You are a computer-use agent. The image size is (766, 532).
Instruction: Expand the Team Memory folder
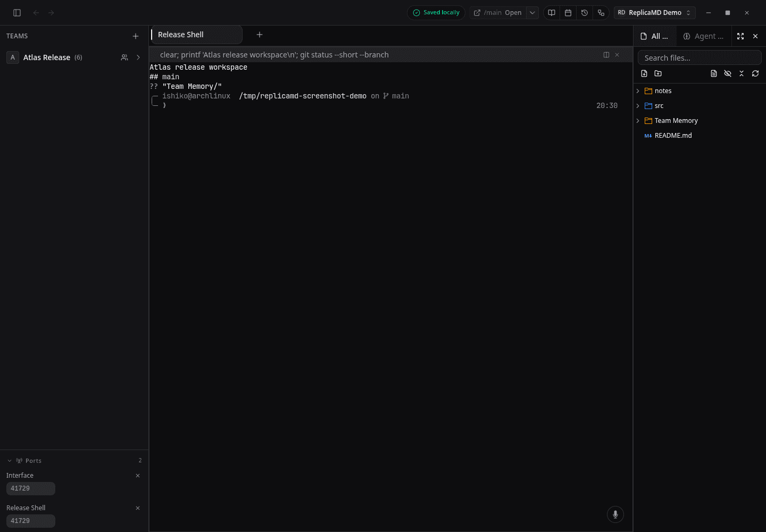(x=638, y=121)
